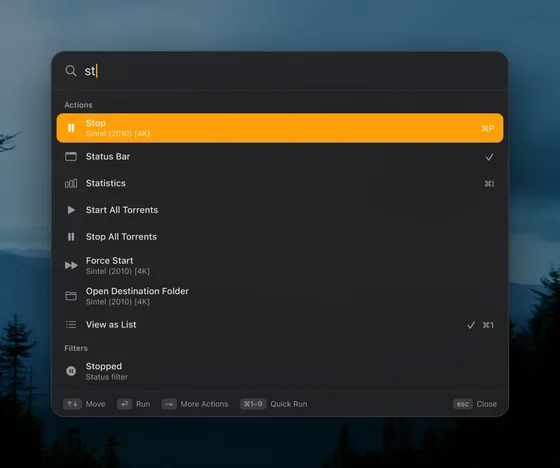Click the play icon for Start All Torrents
Image resolution: width=560 pixels, height=468 pixels.
pos(71,210)
